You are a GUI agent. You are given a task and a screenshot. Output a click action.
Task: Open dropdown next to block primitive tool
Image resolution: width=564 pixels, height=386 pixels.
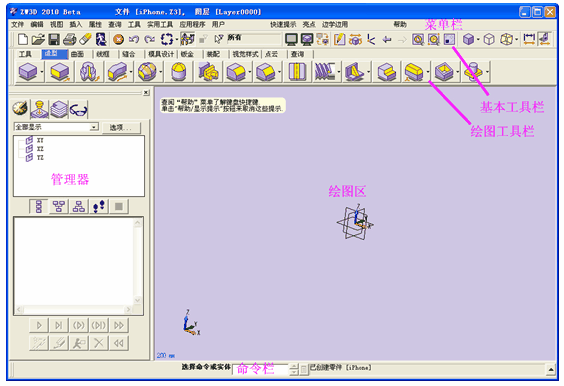tap(42, 72)
